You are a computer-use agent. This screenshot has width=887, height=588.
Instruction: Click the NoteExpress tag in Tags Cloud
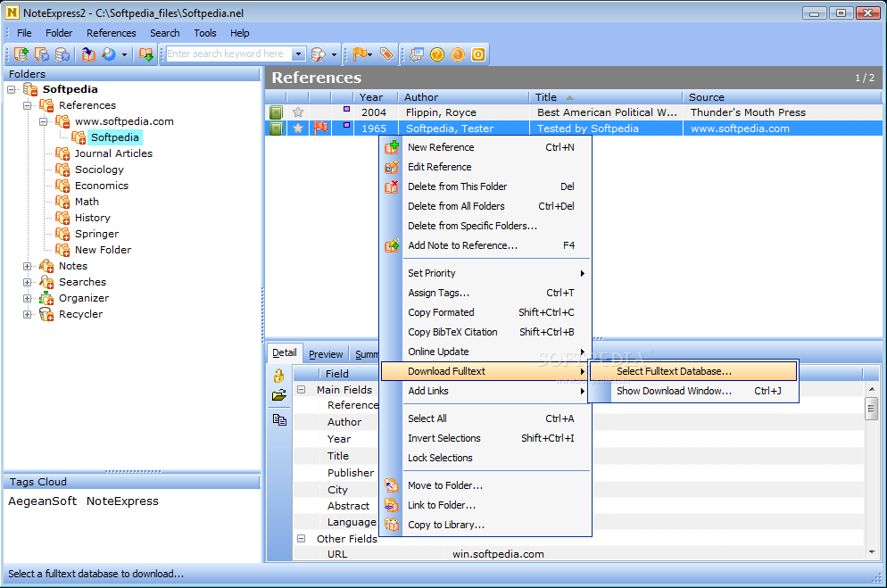pos(122,501)
